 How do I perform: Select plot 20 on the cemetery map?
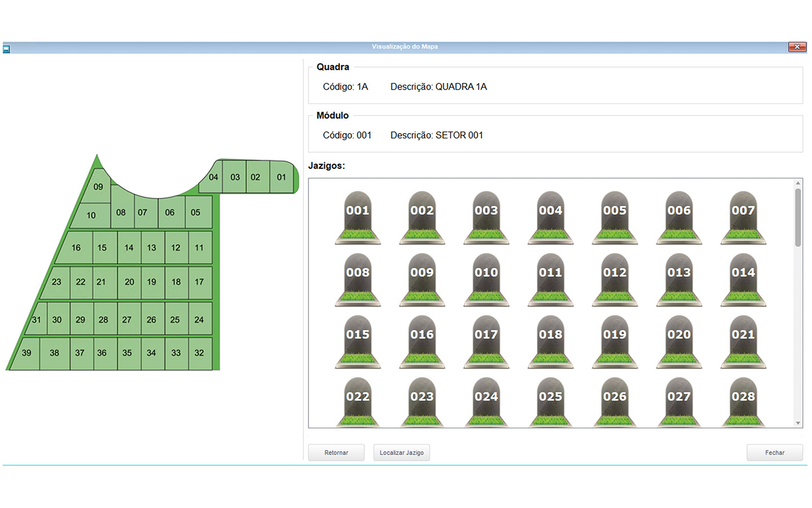coord(129,282)
